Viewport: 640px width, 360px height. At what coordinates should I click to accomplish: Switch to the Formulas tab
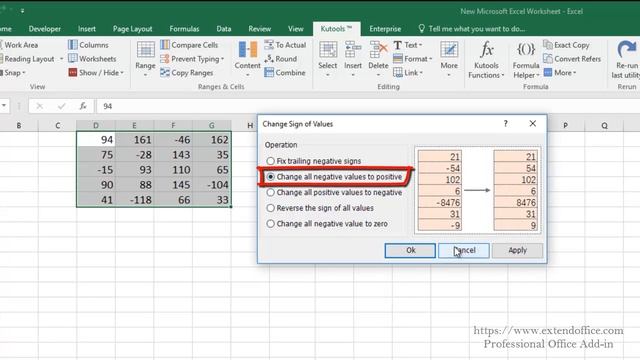click(184, 29)
